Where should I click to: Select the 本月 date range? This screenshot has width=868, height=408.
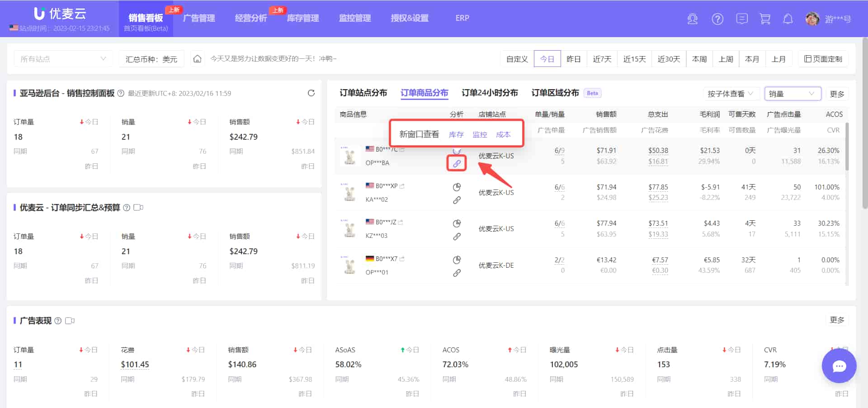[x=752, y=59]
